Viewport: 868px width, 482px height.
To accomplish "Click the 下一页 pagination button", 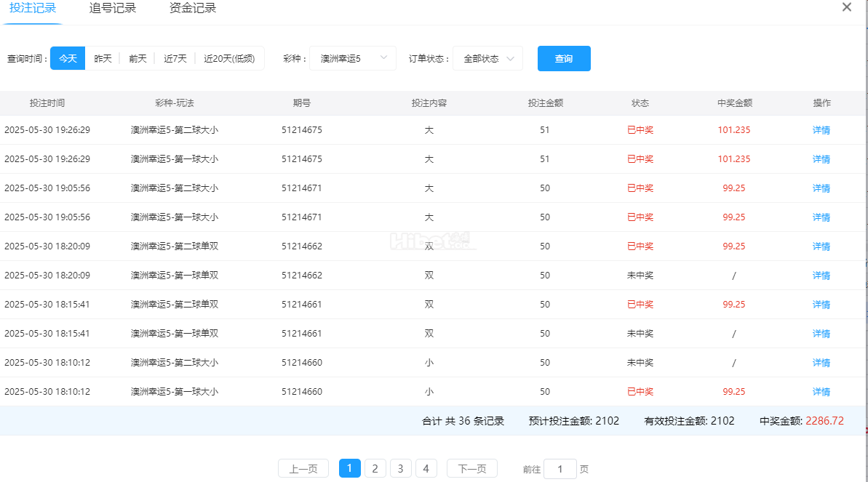I will pos(471,468).
